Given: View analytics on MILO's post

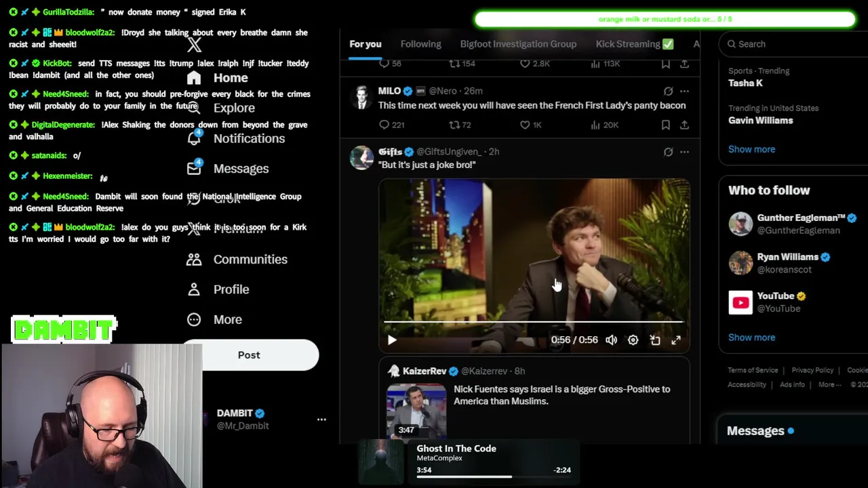Looking at the screenshot, I should 604,125.
